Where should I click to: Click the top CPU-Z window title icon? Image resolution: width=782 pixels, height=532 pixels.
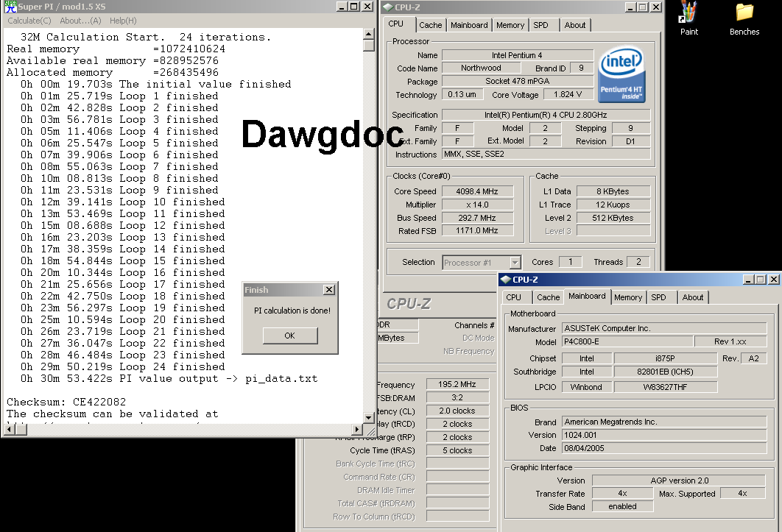(388, 7)
